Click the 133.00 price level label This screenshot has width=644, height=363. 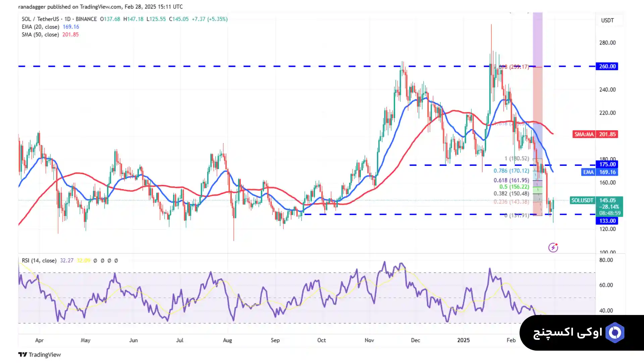[607, 221]
